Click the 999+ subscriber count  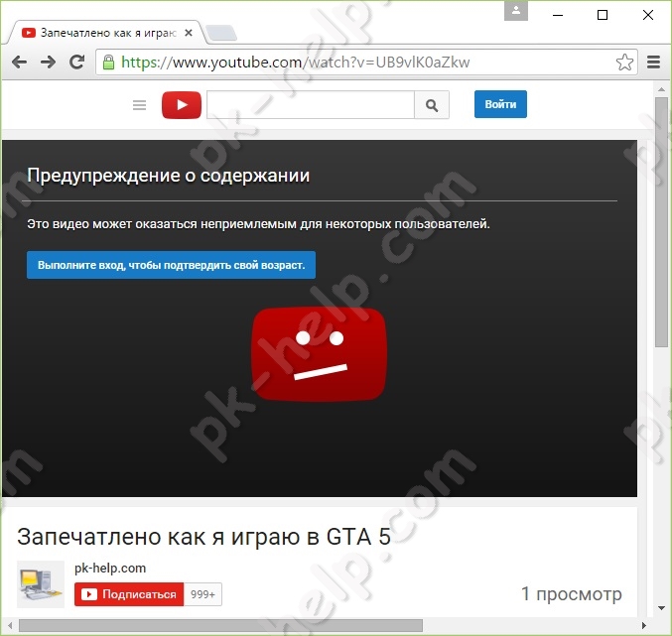pos(202,594)
